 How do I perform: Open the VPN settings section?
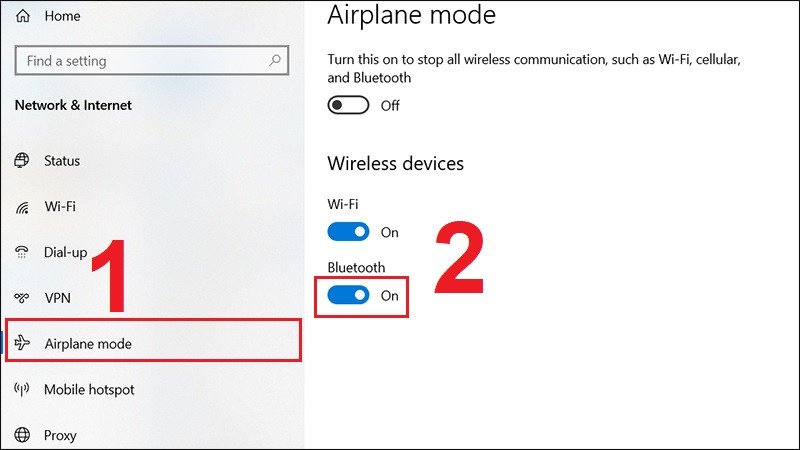pos(58,298)
